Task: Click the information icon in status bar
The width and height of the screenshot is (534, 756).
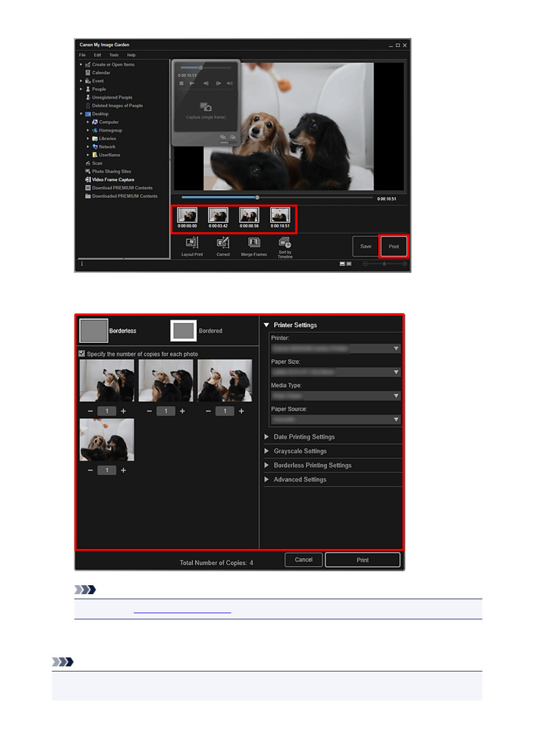Action: 82,264
